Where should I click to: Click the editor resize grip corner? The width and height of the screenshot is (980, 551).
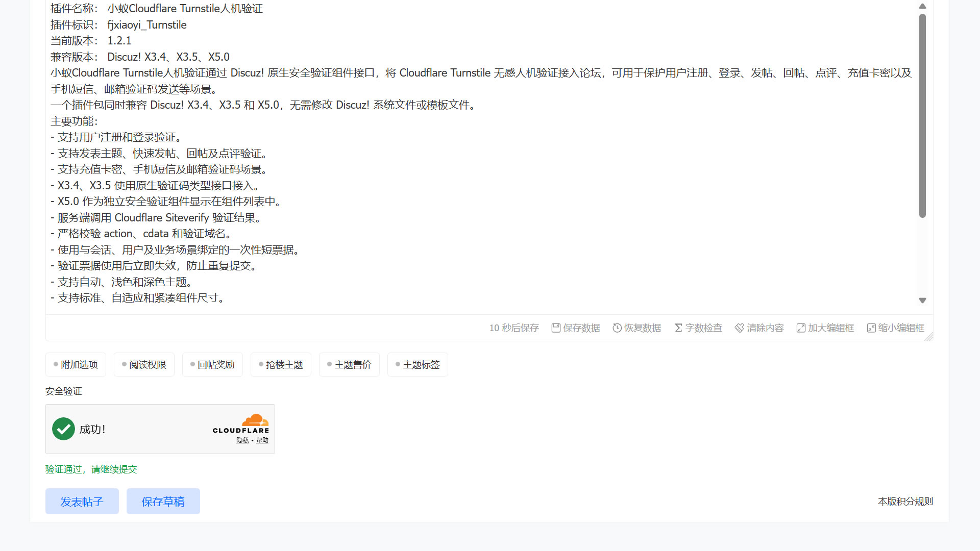929,337
